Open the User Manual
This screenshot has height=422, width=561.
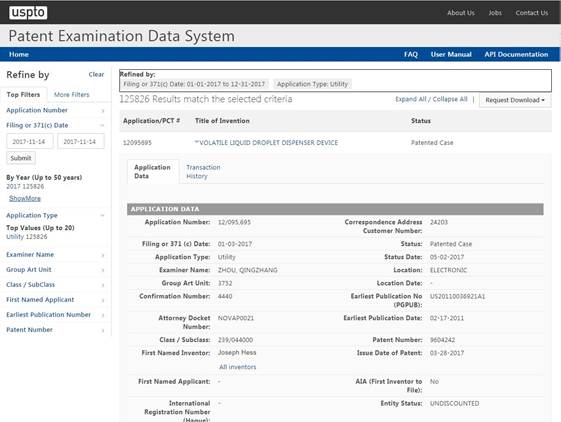point(451,54)
